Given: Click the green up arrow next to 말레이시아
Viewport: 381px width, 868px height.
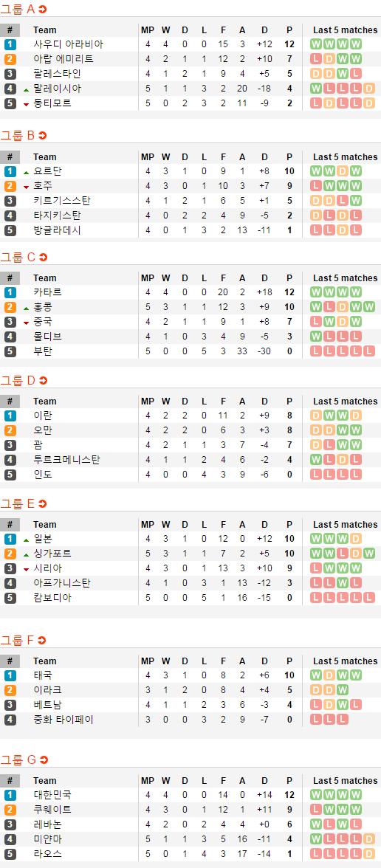Looking at the screenshot, I should pos(26,90).
